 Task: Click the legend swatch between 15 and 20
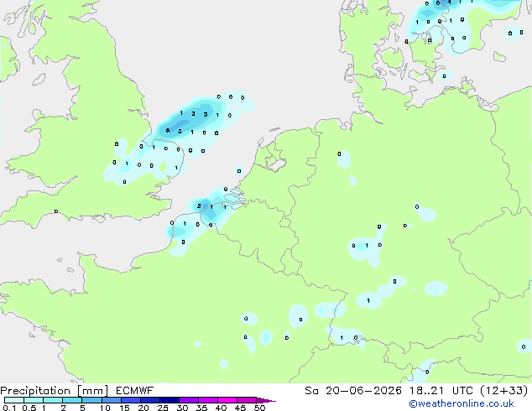pos(131,400)
